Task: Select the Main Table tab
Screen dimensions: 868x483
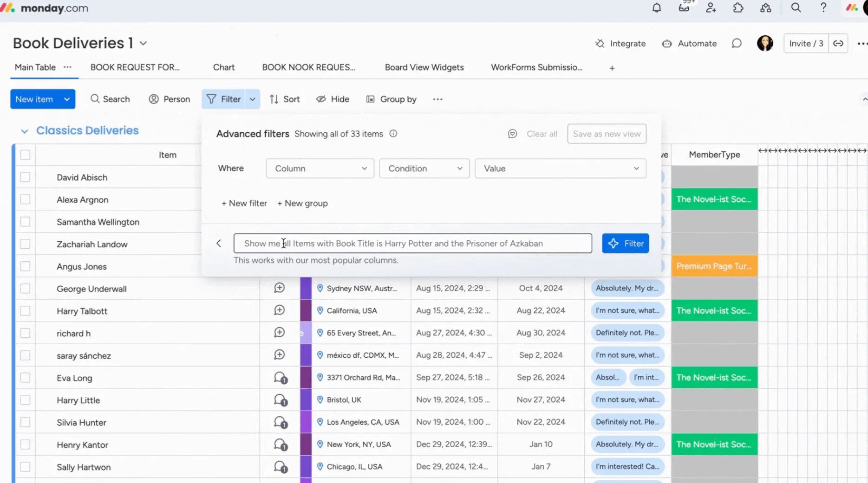Action: point(35,67)
